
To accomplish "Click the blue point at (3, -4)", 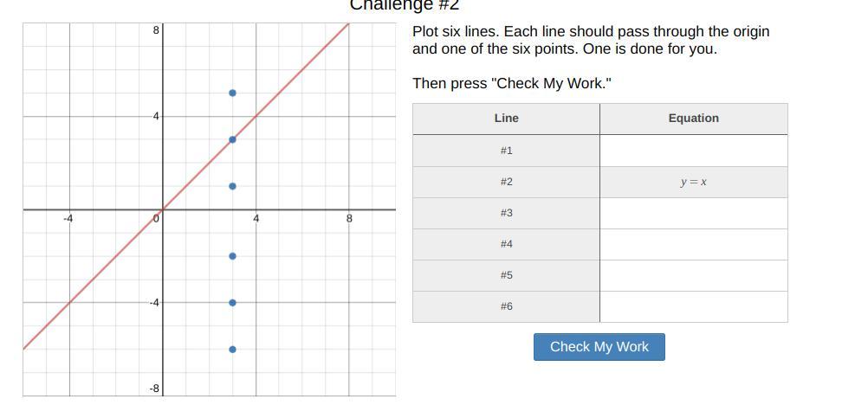I will click(x=232, y=303).
